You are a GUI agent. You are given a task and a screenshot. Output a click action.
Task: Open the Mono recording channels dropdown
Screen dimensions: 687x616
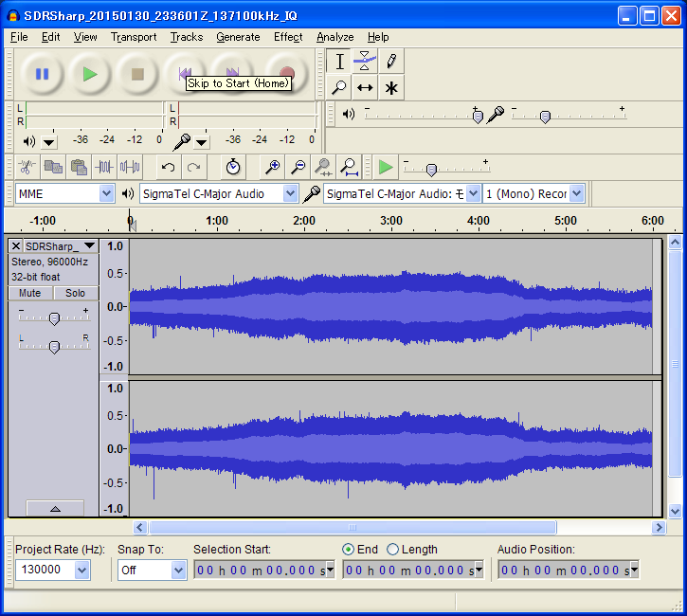tap(576, 193)
